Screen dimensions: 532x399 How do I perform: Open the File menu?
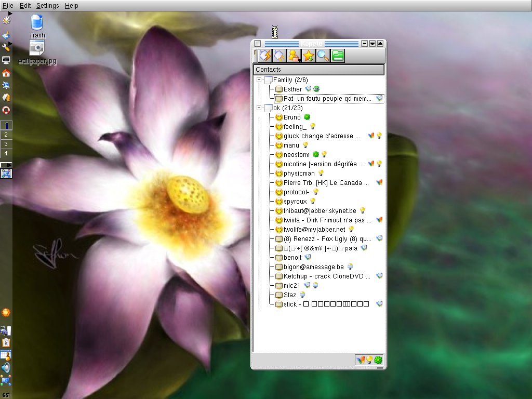(8, 6)
